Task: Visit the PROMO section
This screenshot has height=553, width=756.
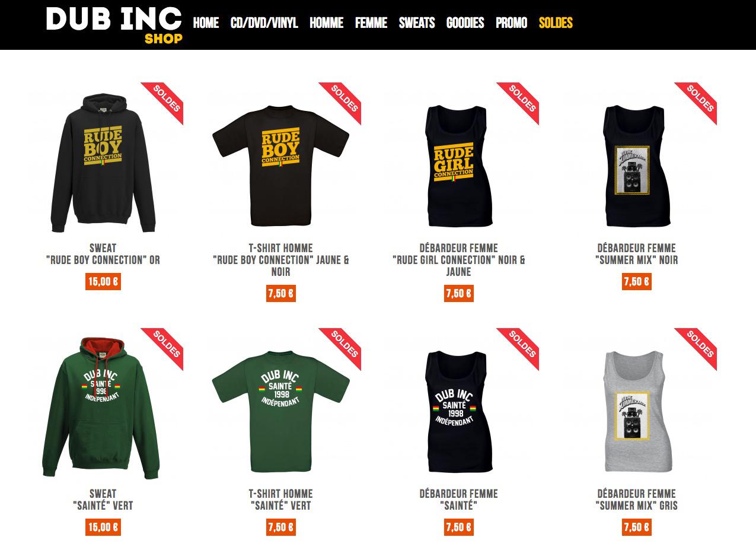Action: 511,23
